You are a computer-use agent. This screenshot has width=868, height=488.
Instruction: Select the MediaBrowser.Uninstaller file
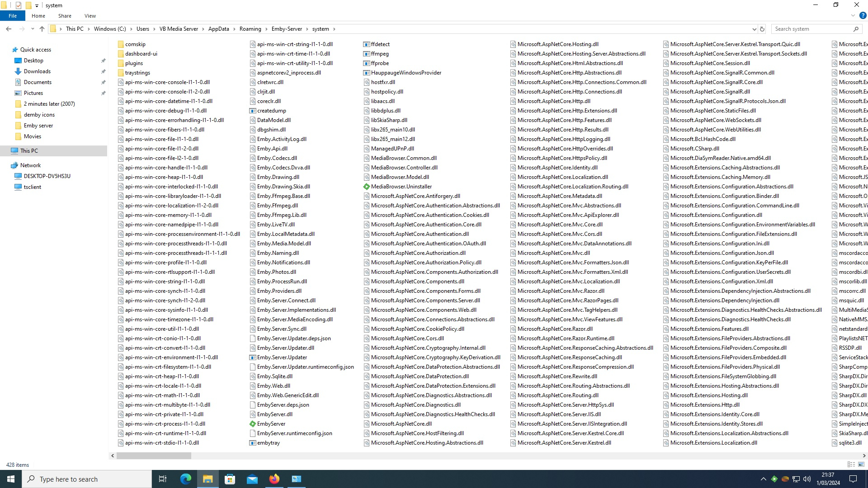[x=401, y=187]
